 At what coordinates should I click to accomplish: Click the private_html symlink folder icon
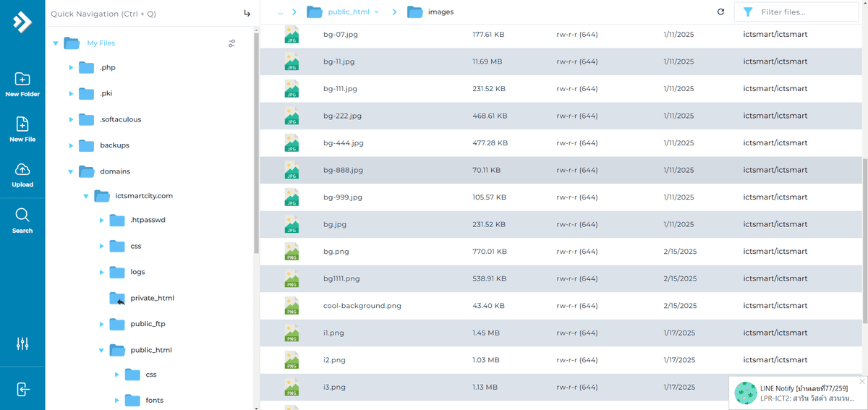[x=117, y=298]
